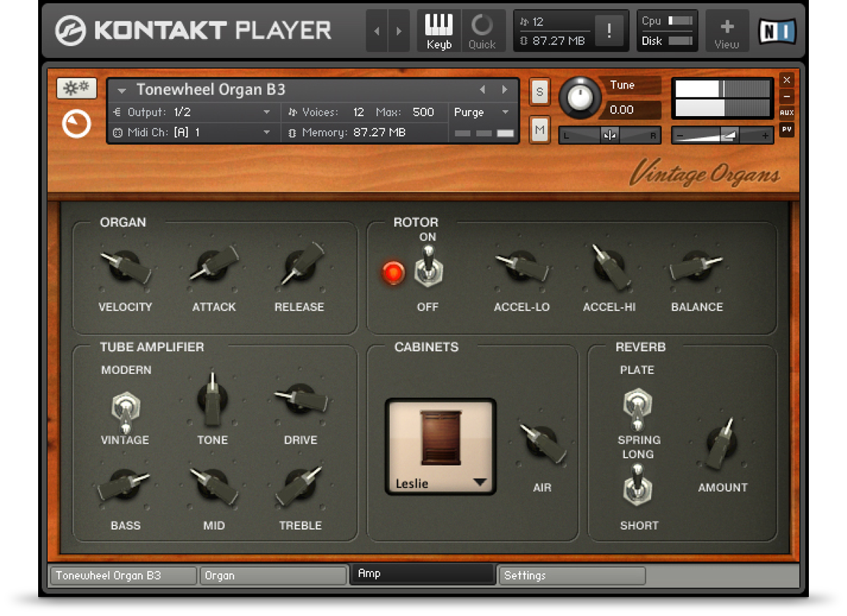The height and width of the screenshot is (616, 847).
Task: Adjust the L/R pan slider
Action: pos(610,135)
